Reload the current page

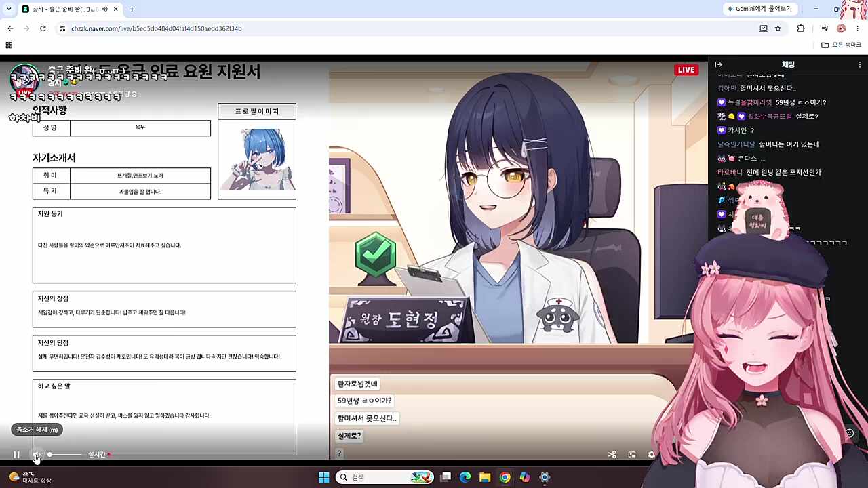[x=43, y=28]
